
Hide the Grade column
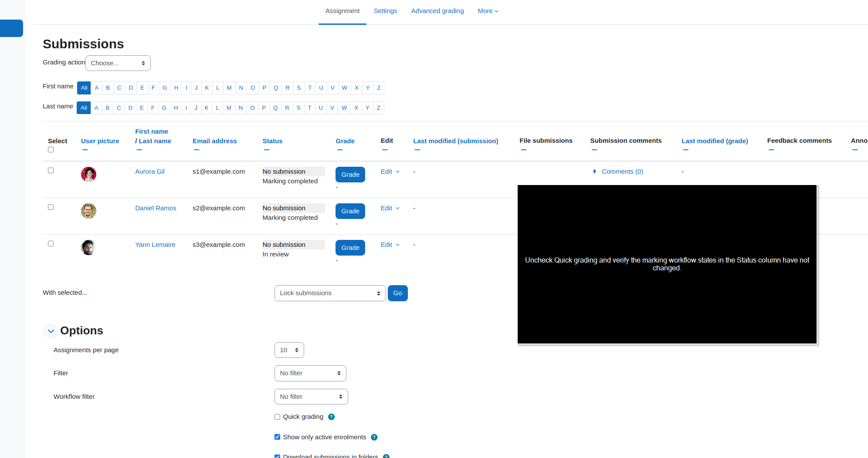click(x=340, y=150)
